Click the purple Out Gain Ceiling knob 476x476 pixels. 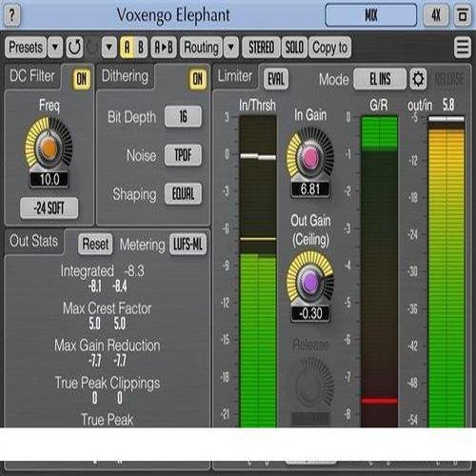coord(310,282)
